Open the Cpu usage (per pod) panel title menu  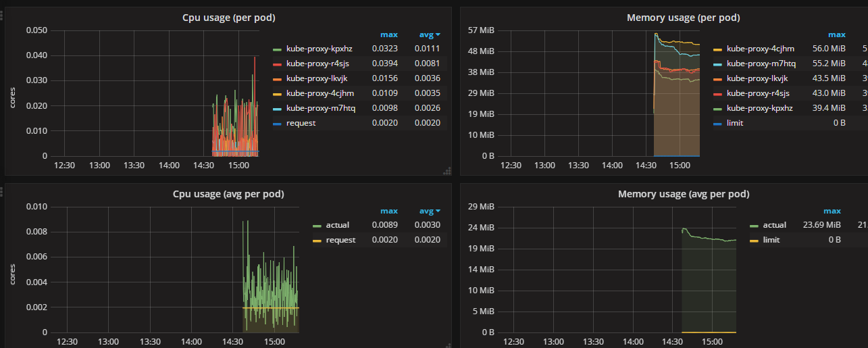pos(228,18)
